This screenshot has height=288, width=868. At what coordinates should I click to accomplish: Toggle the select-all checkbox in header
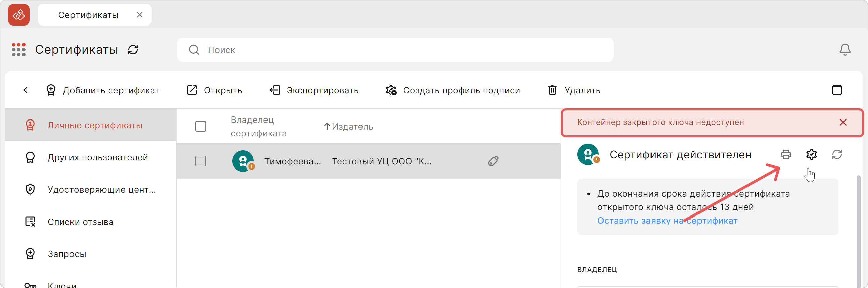(x=200, y=126)
